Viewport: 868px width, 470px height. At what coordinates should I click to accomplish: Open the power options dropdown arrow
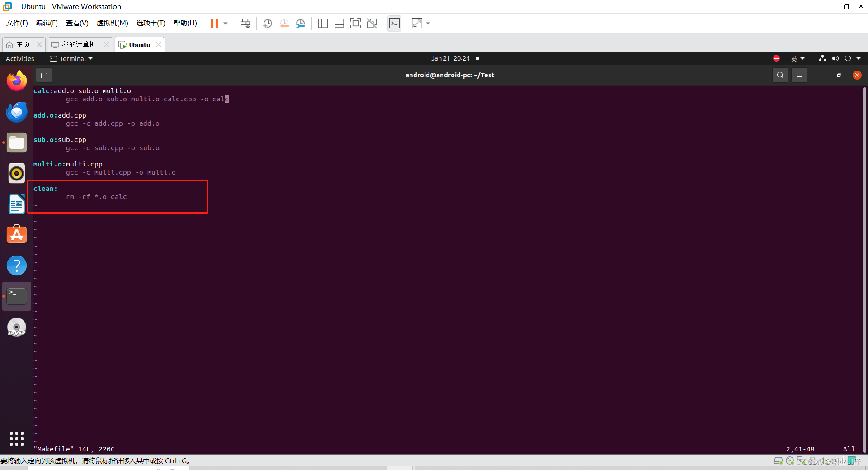pos(226,23)
